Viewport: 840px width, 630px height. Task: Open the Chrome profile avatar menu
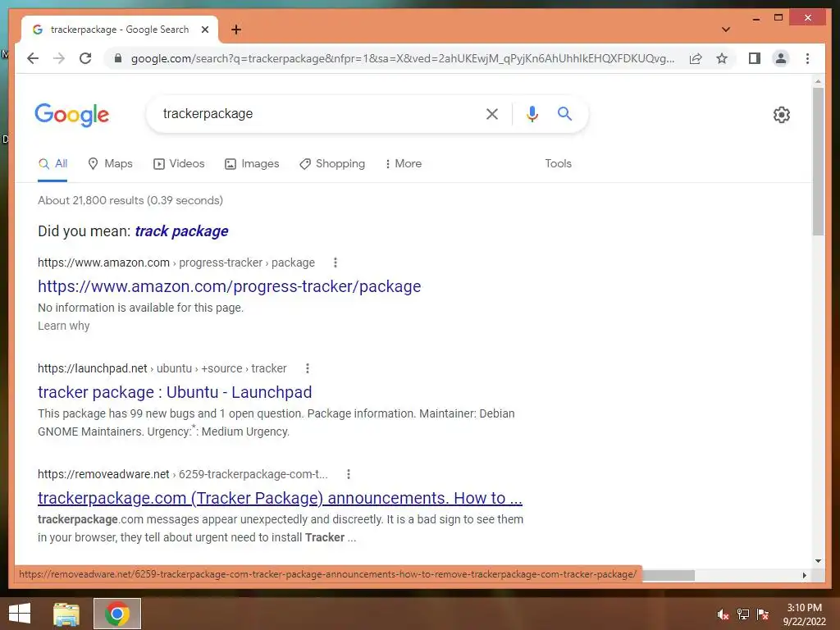781,58
